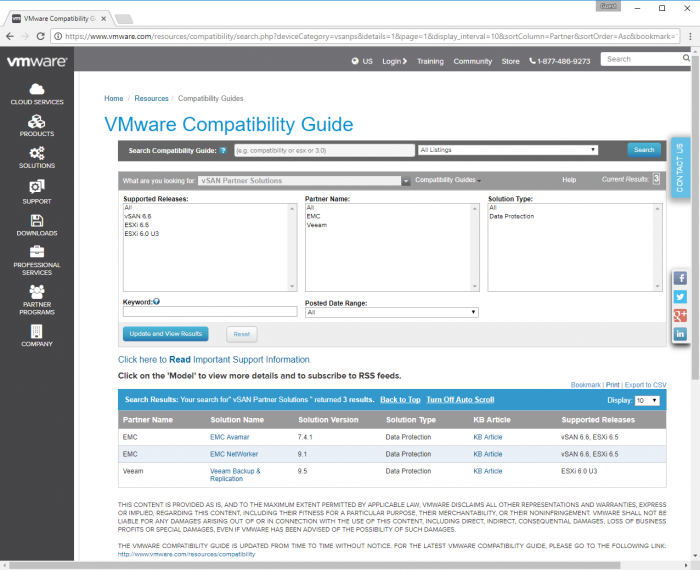Open Chrome three-dot menu

(x=690, y=36)
